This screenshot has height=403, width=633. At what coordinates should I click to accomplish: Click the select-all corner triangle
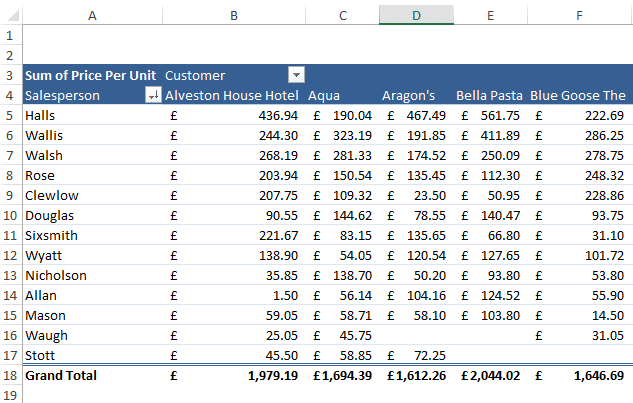point(11,15)
